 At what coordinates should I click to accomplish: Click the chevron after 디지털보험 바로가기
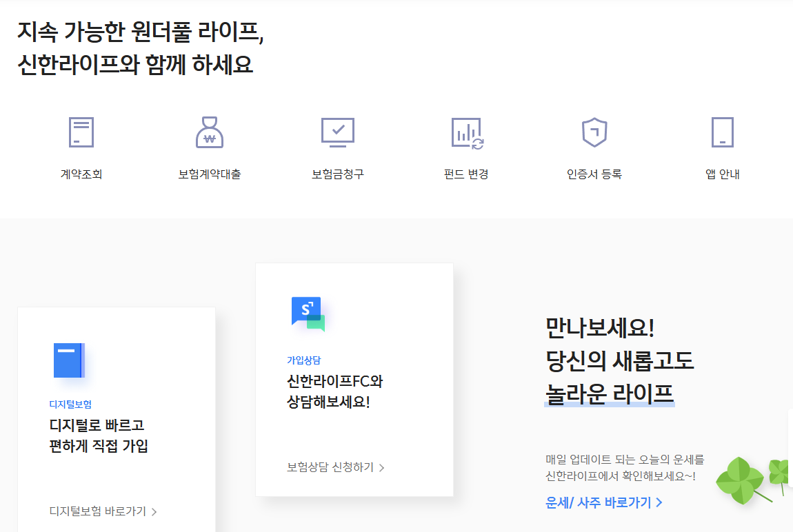click(154, 512)
